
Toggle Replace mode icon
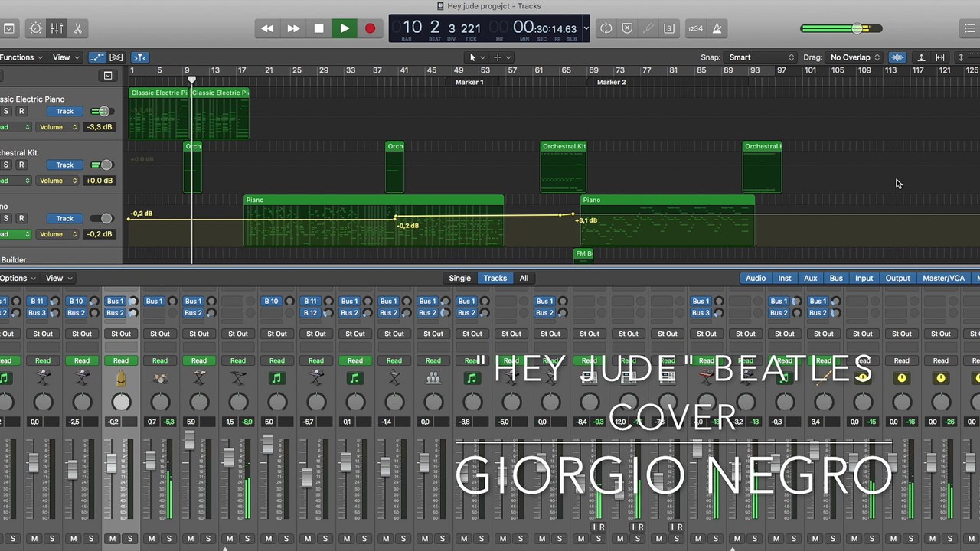[627, 28]
